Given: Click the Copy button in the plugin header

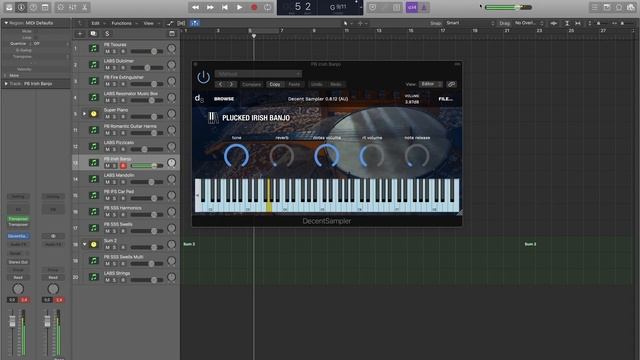Looking at the screenshot, I should click(275, 84).
